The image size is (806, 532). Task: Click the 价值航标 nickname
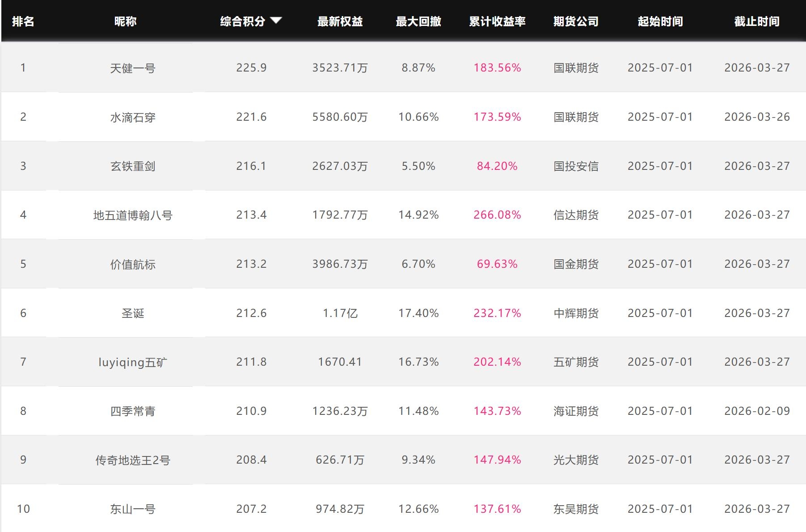click(133, 265)
